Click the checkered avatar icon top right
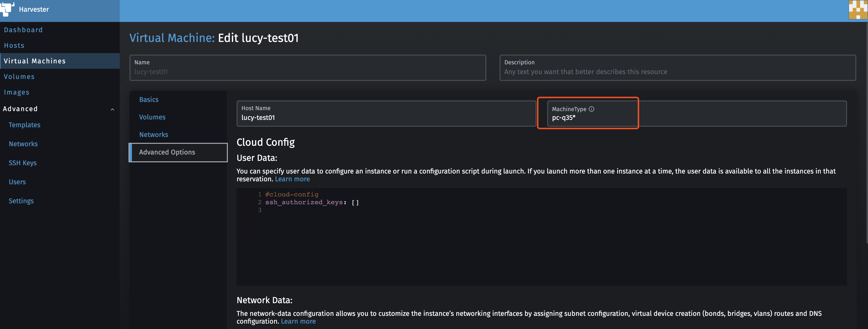 [x=858, y=10]
